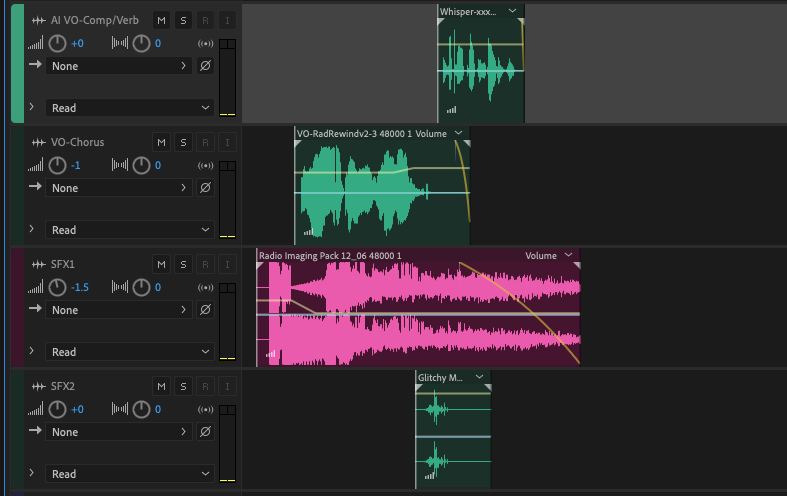The width and height of the screenshot is (787, 496).
Task: Open the Read automation dropdown on SFX1
Action: click(129, 352)
